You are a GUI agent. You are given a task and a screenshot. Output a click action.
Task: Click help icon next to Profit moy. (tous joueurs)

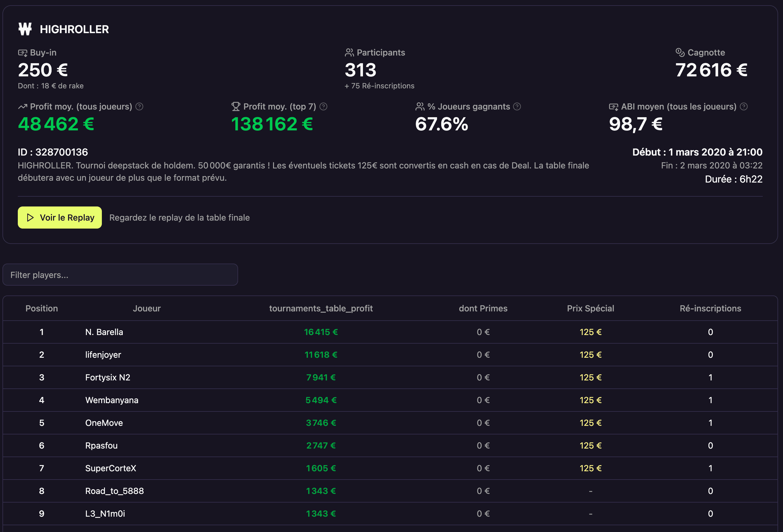139,106
